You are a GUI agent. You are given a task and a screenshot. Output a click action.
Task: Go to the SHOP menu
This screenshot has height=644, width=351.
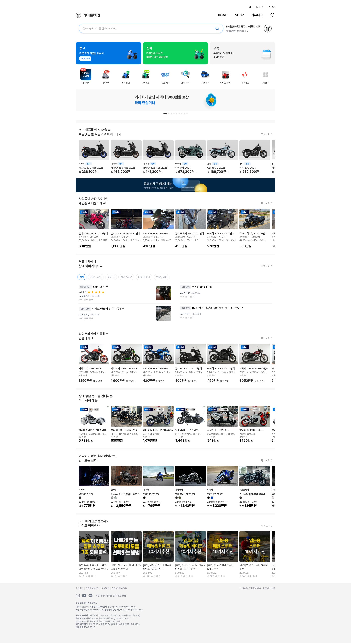click(x=239, y=15)
